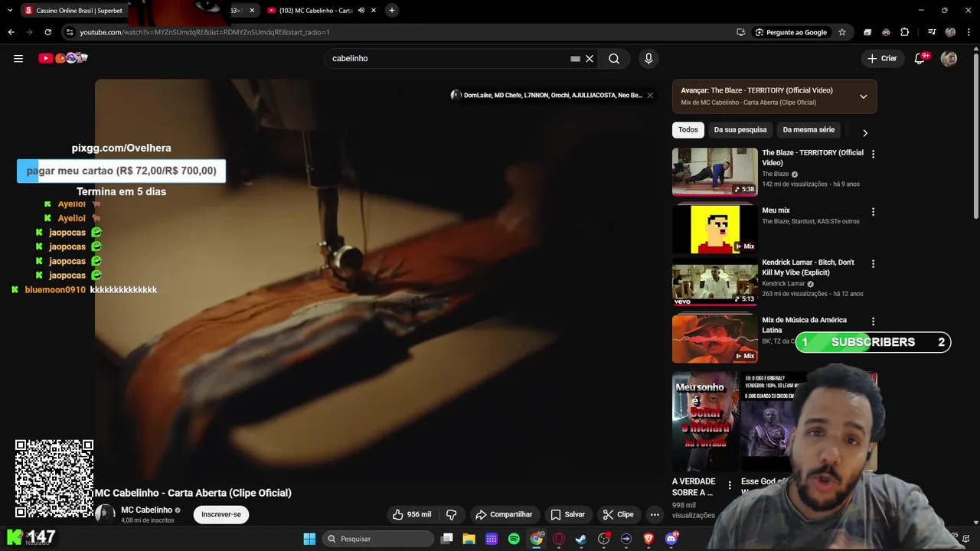The width and height of the screenshot is (980, 551).
Task: Open the on-screen keyboard in search box
Action: point(575,58)
